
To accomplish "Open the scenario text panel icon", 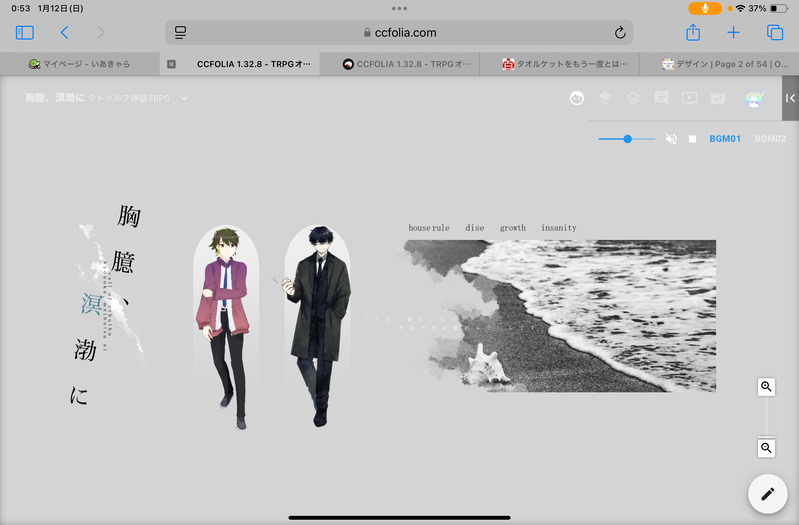I will coord(661,97).
